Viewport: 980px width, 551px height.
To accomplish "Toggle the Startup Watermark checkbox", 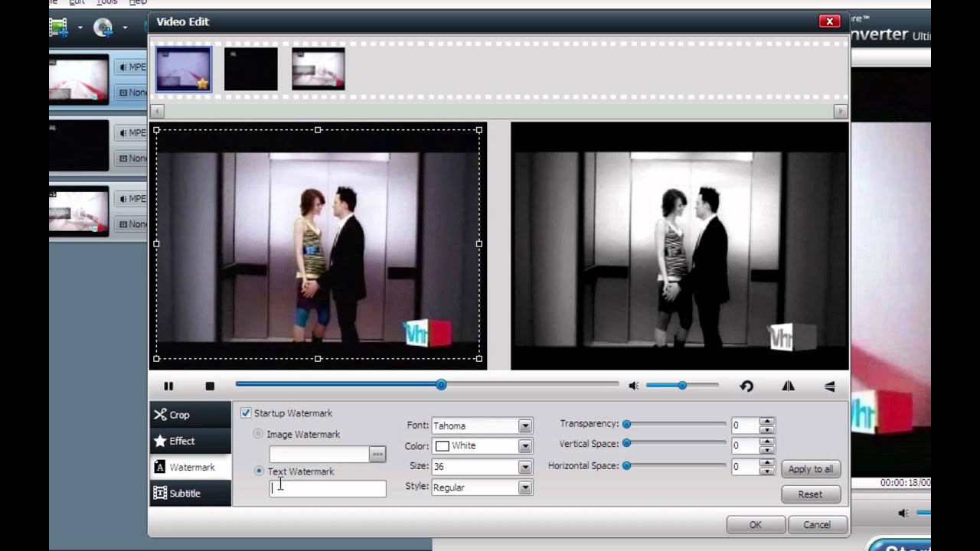I will (246, 413).
